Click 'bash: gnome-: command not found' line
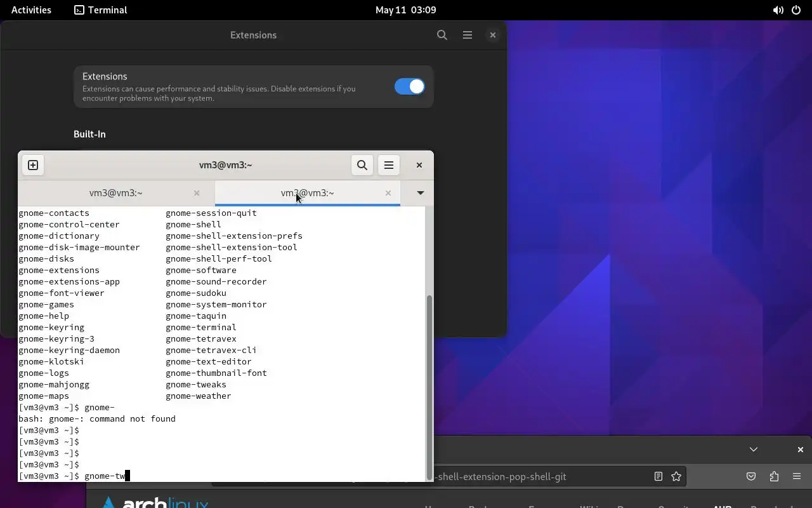This screenshot has height=508, width=812. click(97, 418)
